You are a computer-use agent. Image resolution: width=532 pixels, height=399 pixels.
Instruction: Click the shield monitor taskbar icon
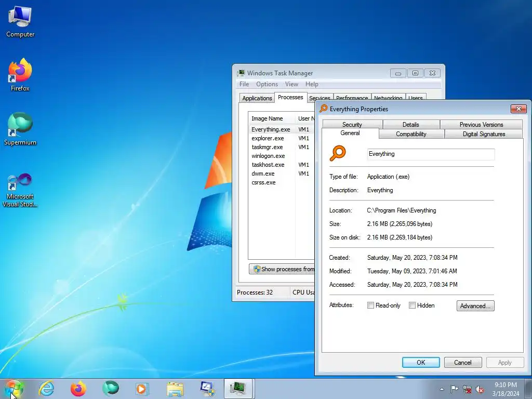tap(207, 389)
